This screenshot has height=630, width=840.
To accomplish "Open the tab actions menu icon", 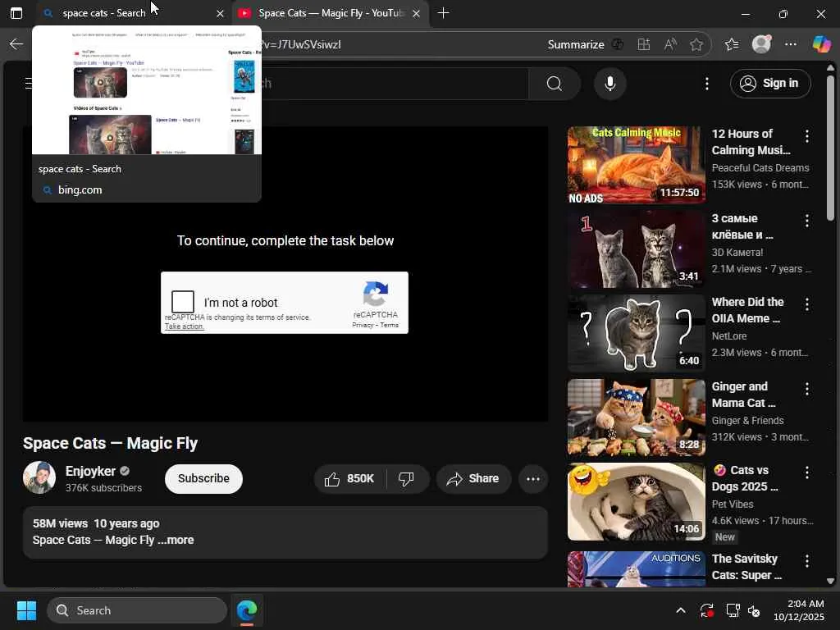I will 16,13.
